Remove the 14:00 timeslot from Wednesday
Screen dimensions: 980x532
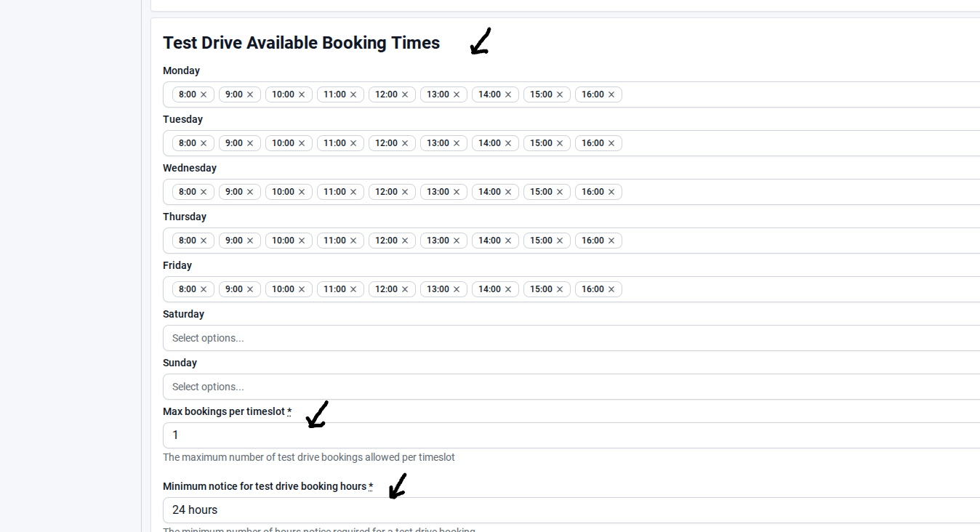click(x=508, y=192)
